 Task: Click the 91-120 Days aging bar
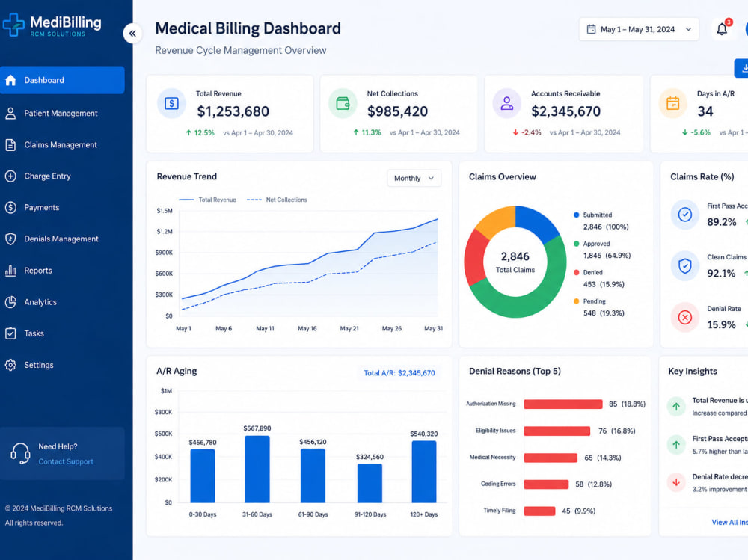coord(370,483)
